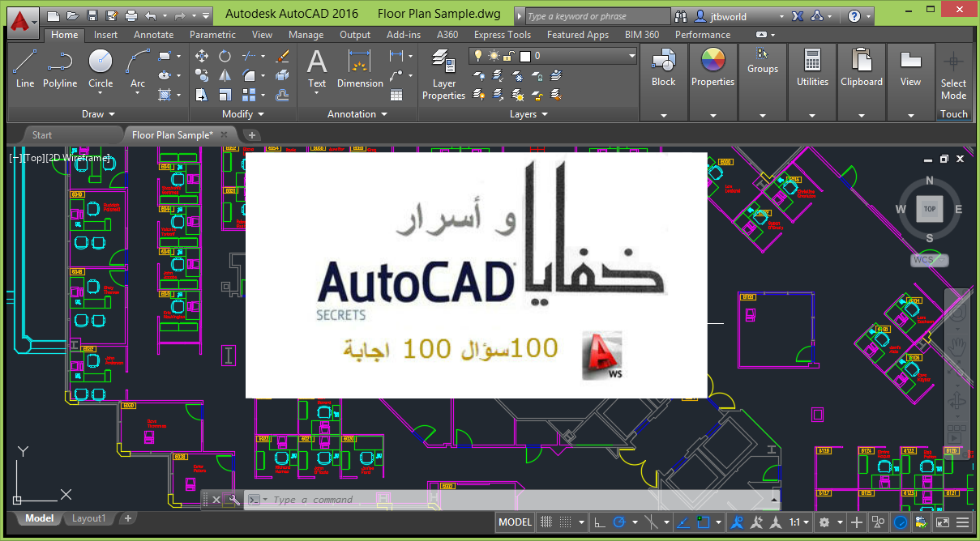Toggle Hardware Acceleration in status bar
The image size is (980, 541).
point(902,522)
